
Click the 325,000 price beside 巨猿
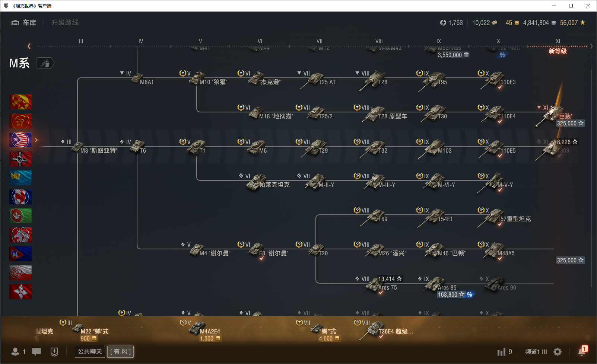(x=570, y=123)
